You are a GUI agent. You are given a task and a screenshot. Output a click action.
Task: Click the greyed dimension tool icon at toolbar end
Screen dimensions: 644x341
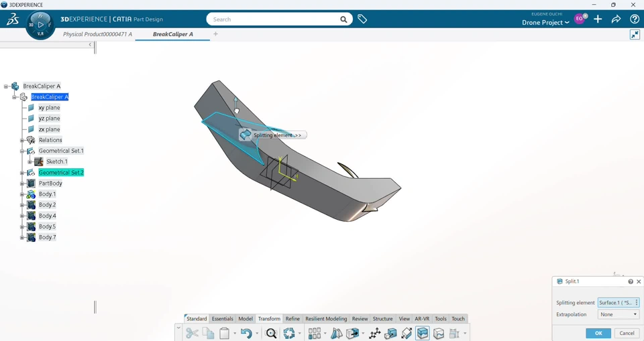(x=454, y=333)
